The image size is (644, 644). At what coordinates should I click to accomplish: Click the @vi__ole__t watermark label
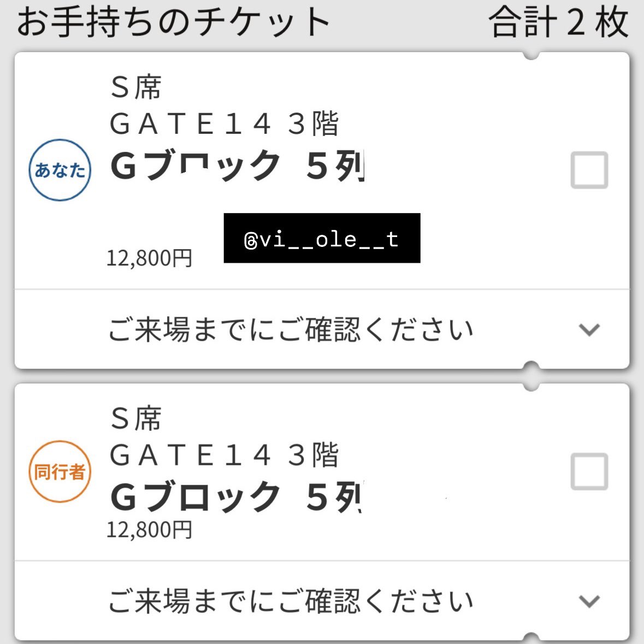pos(322,238)
